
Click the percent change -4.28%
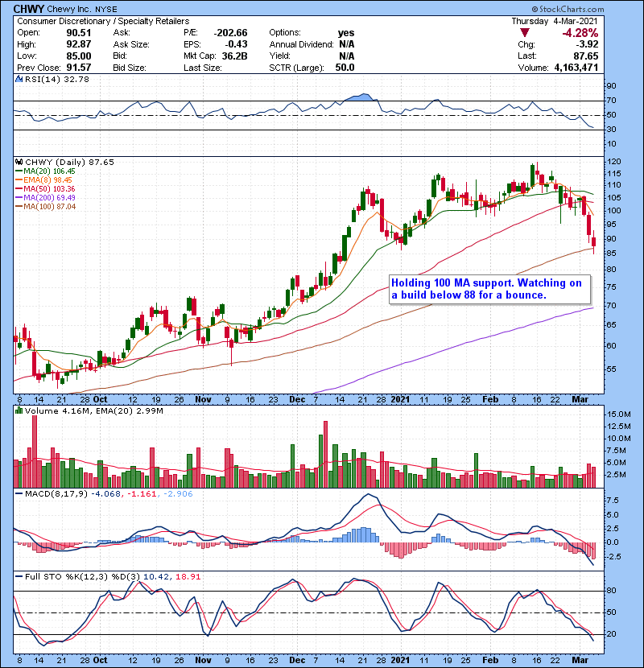coord(580,33)
